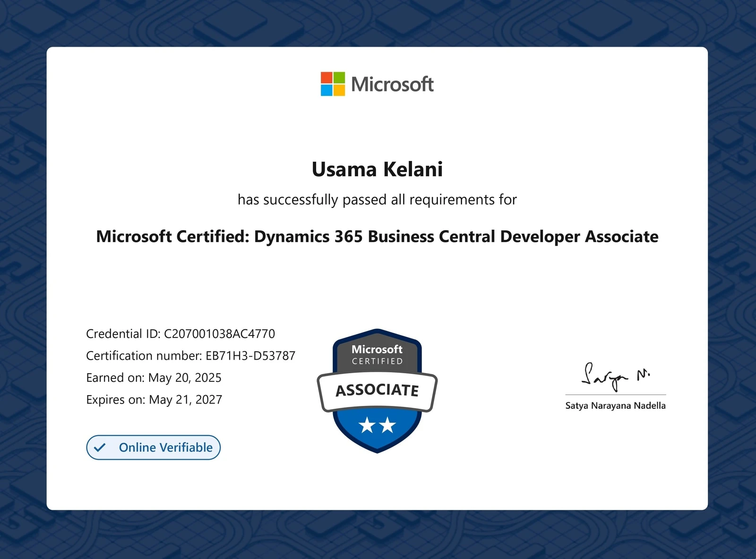Image resolution: width=756 pixels, height=559 pixels.
Task: Click 'has successfully passed all requirements for'
Action: click(x=377, y=199)
